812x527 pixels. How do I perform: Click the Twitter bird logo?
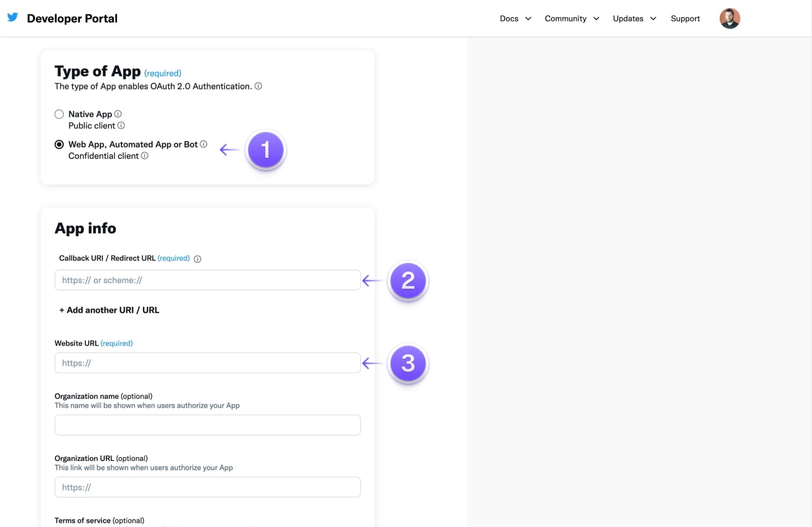[12, 17]
